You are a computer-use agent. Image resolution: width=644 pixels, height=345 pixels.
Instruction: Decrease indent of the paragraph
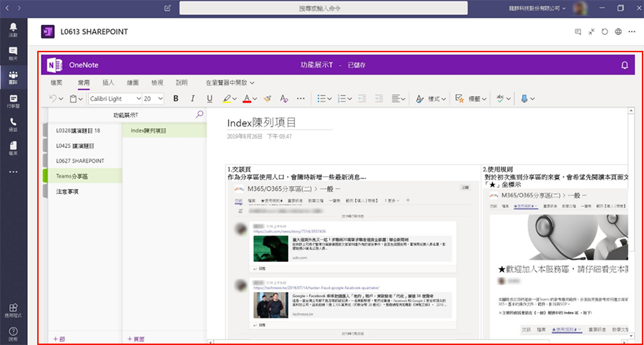pos(362,99)
